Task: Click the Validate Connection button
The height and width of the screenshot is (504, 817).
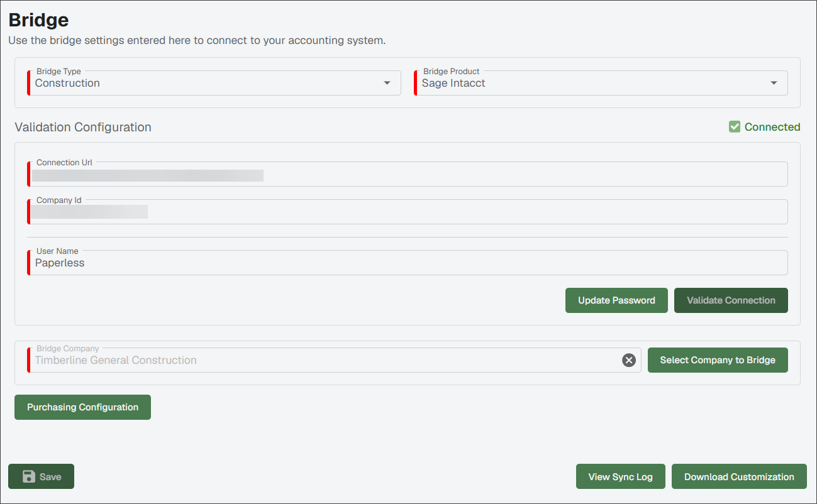Action: [731, 300]
